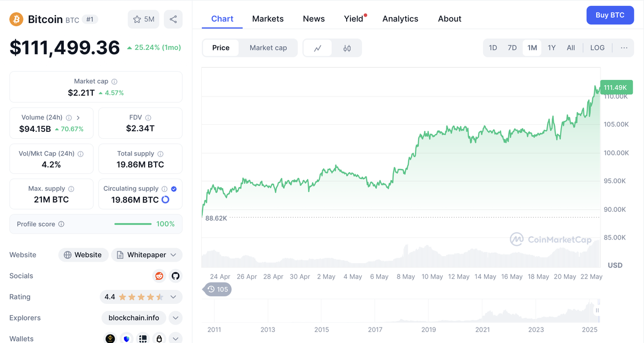Set chart range to 7D
This screenshot has width=644, height=343.
(513, 48)
